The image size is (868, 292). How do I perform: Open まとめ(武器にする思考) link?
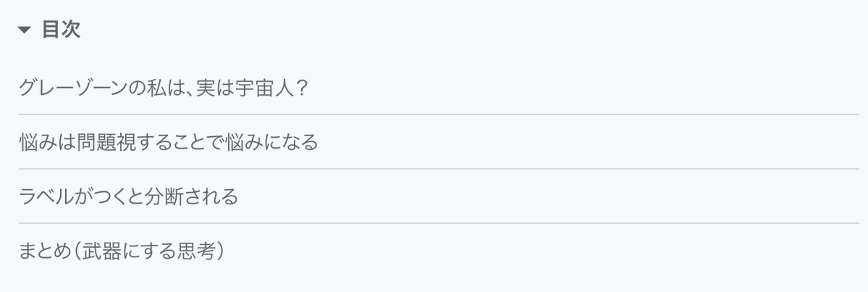[x=122, y=251]
